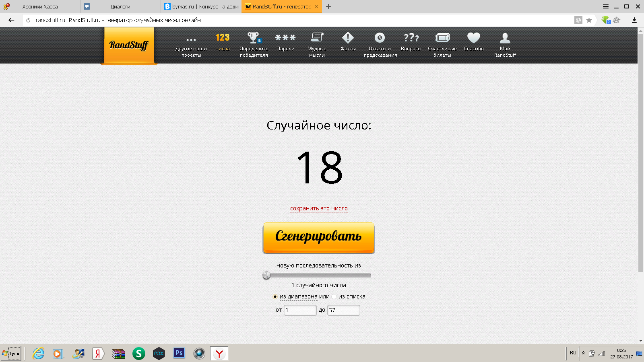Select the 'из диапазона' radio button
The height and width of the screenshot is (362, 644).
pyautogui.click(x=275, y=297)
